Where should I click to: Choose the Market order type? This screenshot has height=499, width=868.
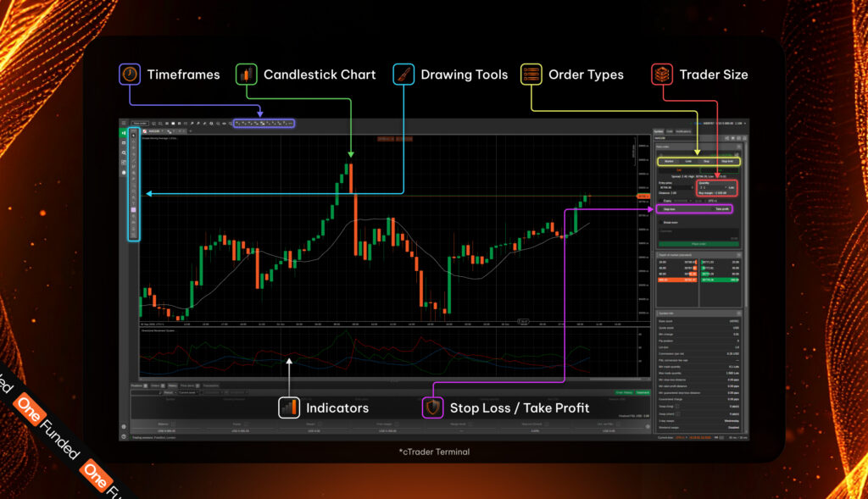[669, 162]
